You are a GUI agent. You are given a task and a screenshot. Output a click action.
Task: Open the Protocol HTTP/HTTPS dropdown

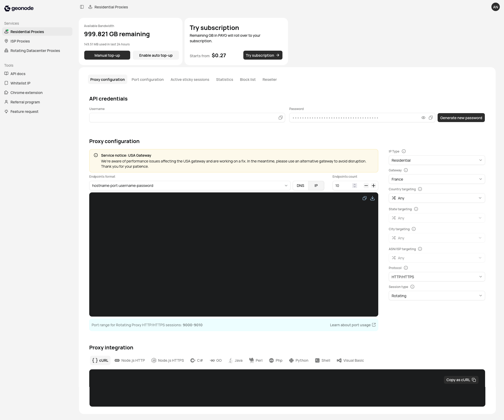click(437, 277)
